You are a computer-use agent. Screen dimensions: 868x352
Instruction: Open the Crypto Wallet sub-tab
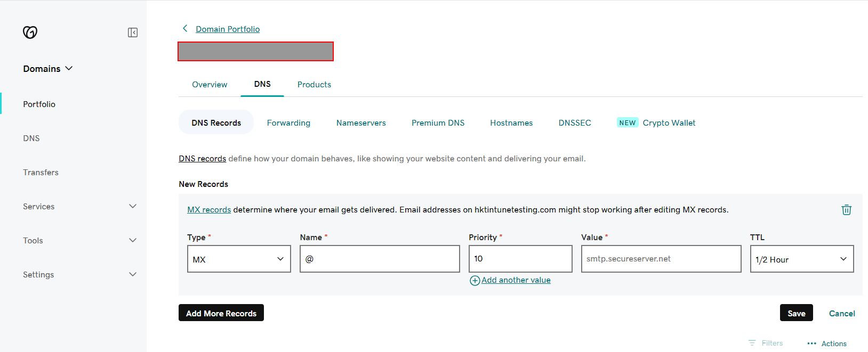click(669, 123)
